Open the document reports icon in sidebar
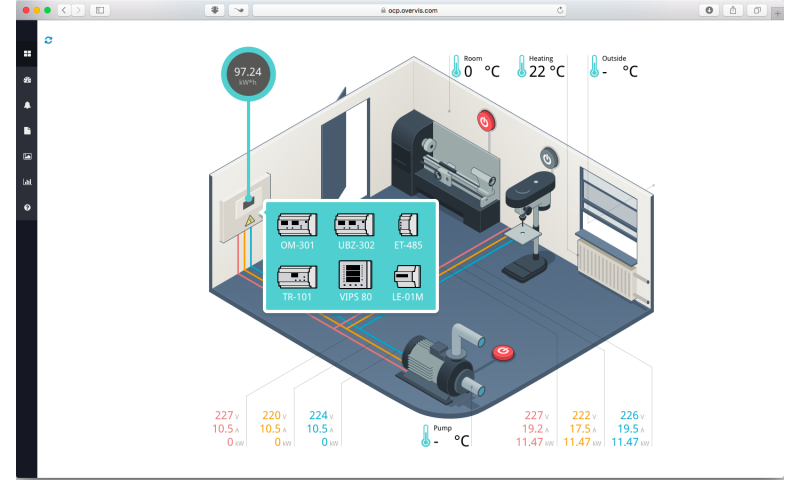This screenshot has width=800, height=480. [x=27, y=131]
